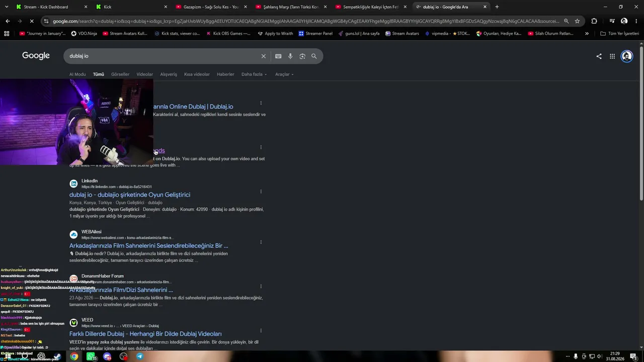Open the on-screen keyboard input tool
The height and width of the screenshot is (362, 644).
[278, 56]
